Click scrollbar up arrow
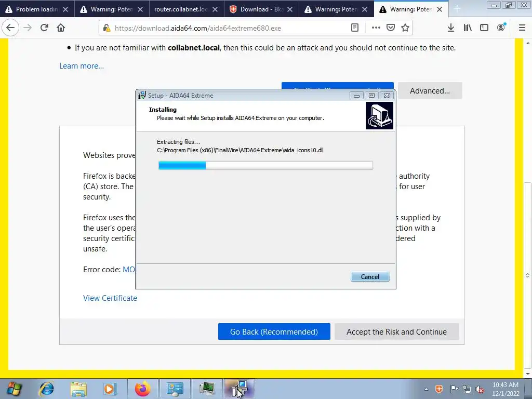Viewport: 532px width, 399px height. pos(528,43)
